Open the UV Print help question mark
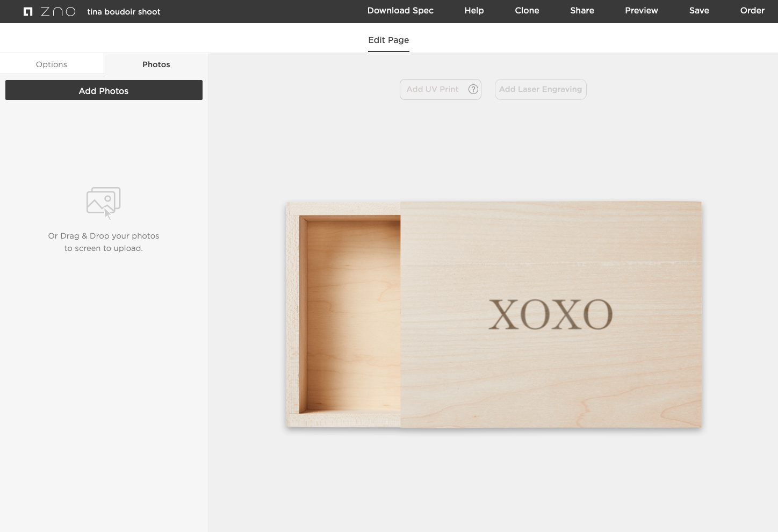 473,89
